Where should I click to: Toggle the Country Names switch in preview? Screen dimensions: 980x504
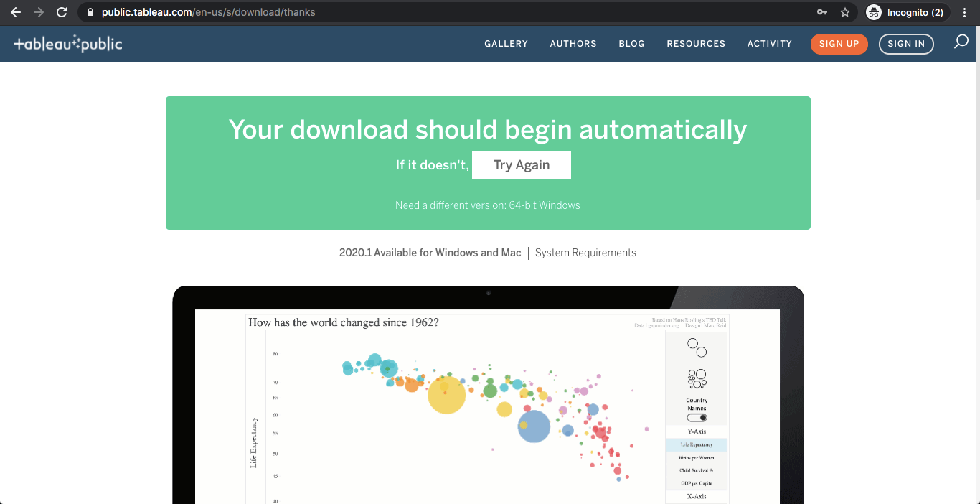click(x=697, y=418)
